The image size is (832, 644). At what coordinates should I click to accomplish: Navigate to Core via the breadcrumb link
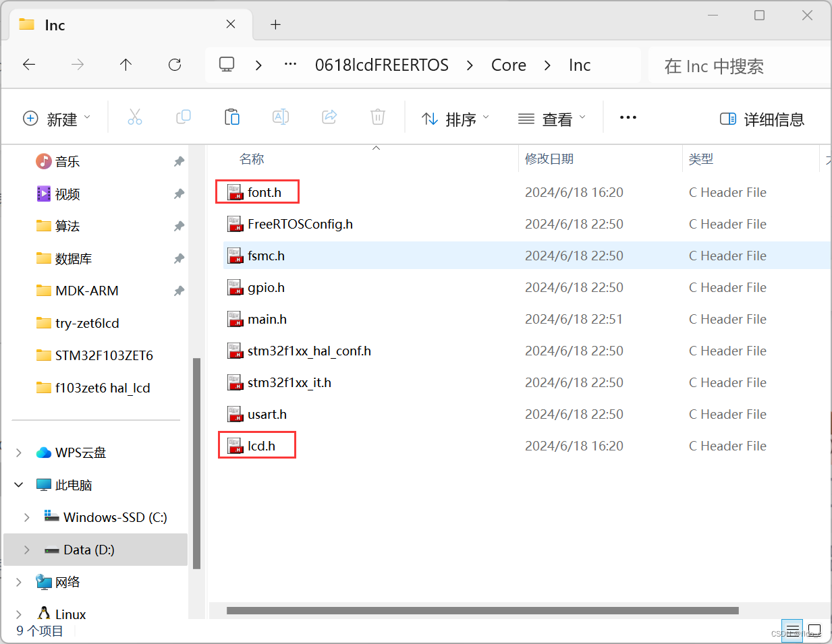click(x=508, y=64)
